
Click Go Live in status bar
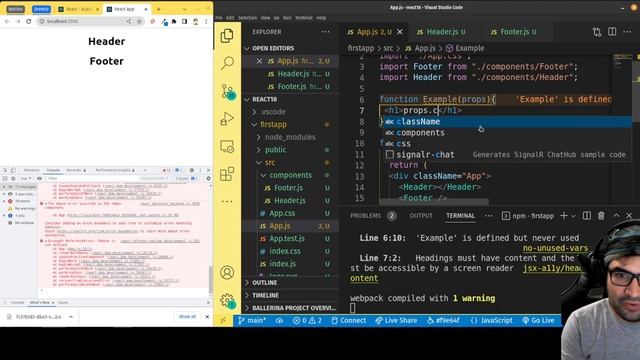pyautogui.click(x=538, y=320)
